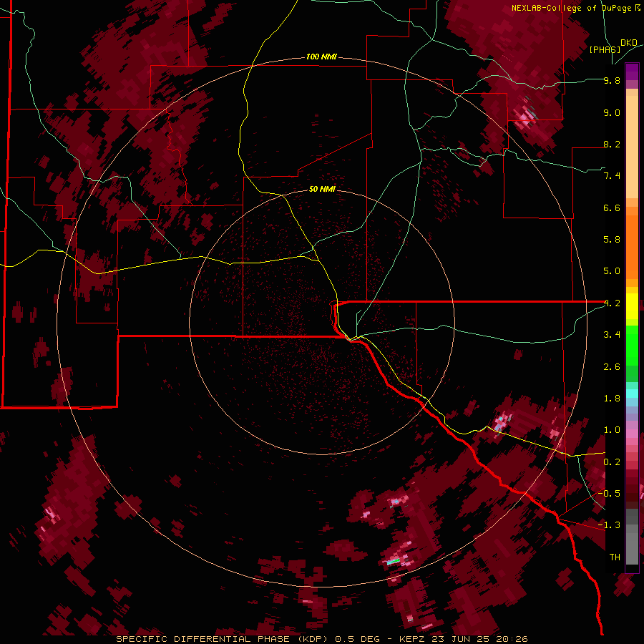Click the 5.0 value on the scale

(612, 271)
